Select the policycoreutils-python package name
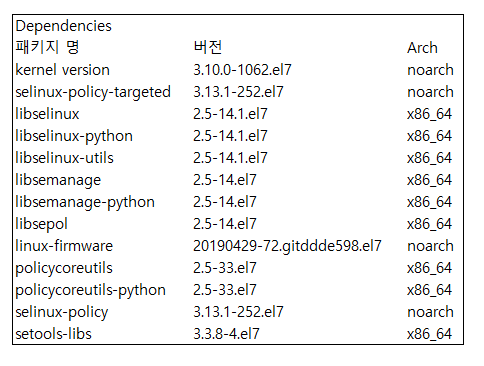Image resolution: width=484 pixels, height=366 pixels. pos(90,290)
